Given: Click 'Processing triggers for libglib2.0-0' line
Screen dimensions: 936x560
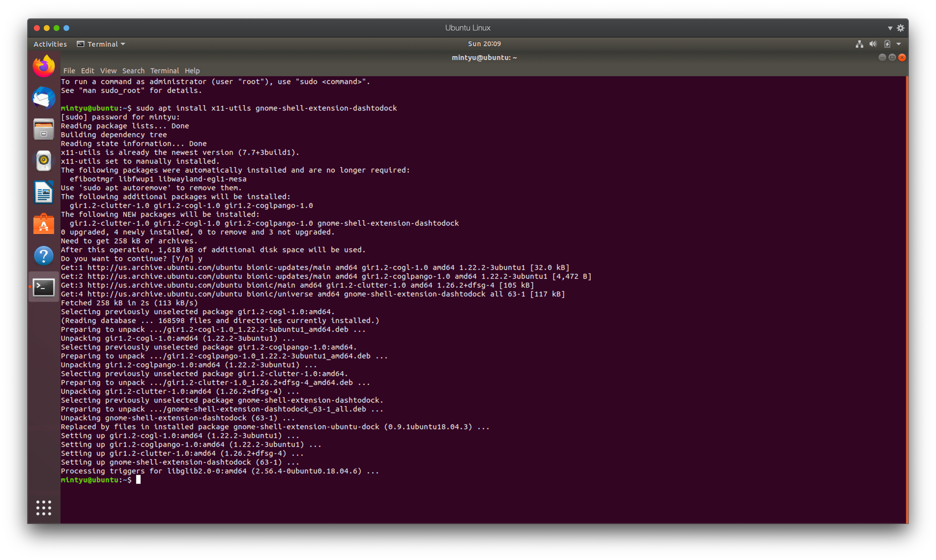Looking at the screenshot, I should 220,471.
